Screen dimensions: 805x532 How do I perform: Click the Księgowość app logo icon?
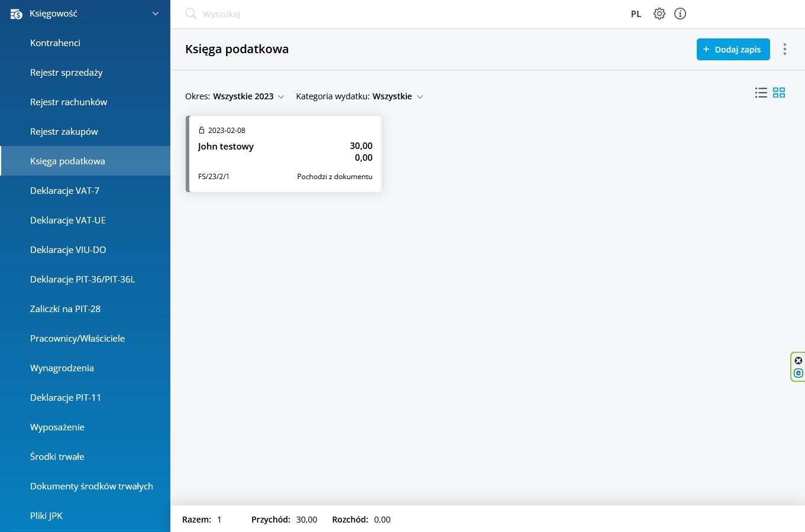click(16, 14)
